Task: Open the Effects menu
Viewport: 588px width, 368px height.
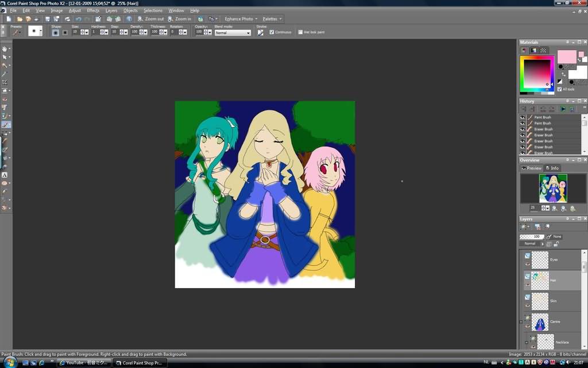Action: [93, 10]
